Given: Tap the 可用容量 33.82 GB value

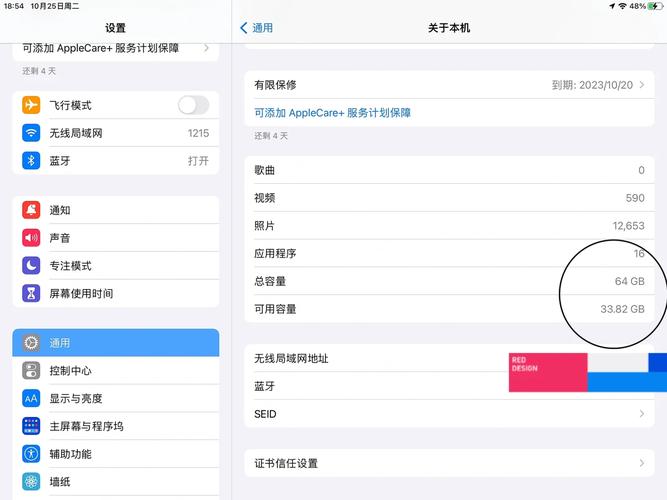Looking at the screenshot, I should click(x=622, y=309).
